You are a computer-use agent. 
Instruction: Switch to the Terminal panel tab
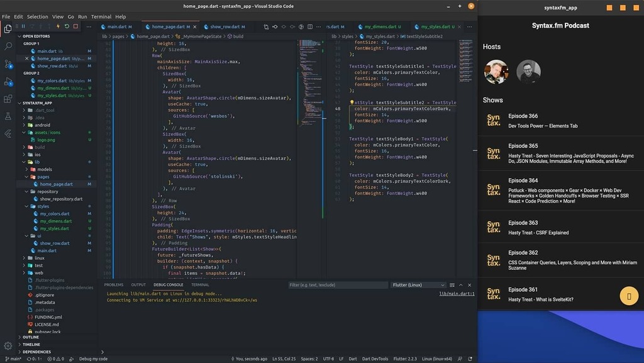tap(200, 285)
